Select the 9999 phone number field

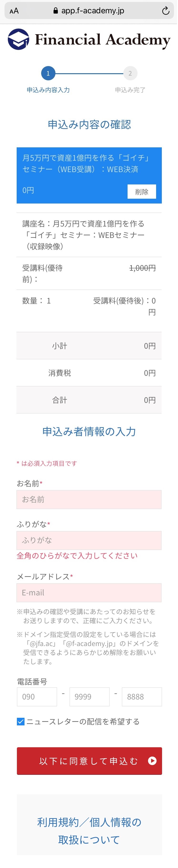tap(89, 697)
